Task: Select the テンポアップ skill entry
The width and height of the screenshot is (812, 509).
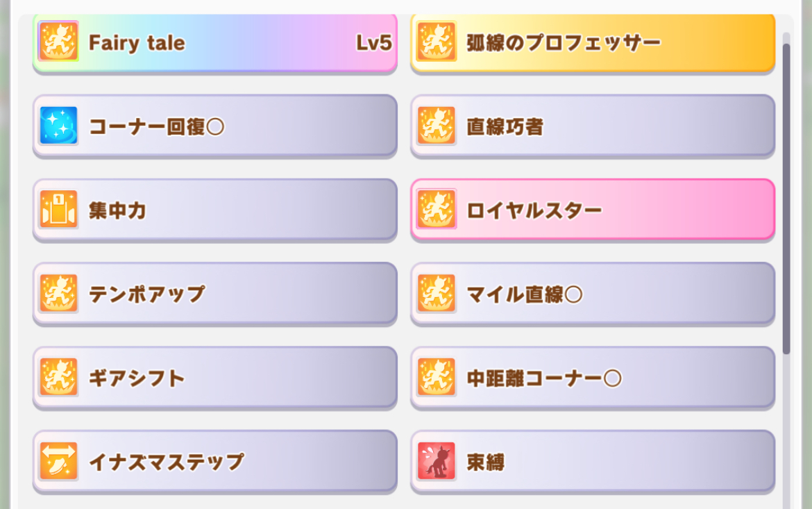Action: click(x=215, y=293)
